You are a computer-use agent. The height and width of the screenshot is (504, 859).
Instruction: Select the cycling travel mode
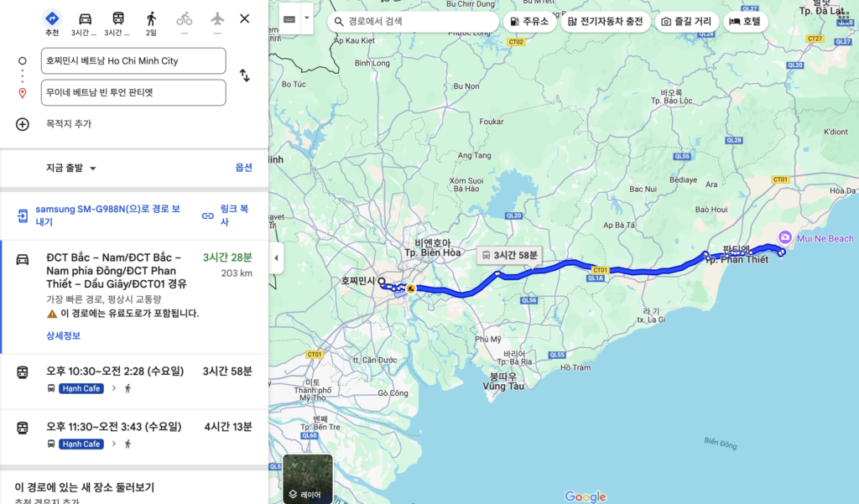[x=184, y=18]
